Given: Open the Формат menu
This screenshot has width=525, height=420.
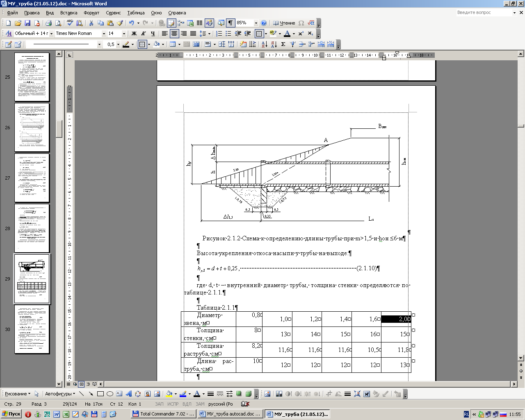Looking at the screenshot, I should 91,13.
